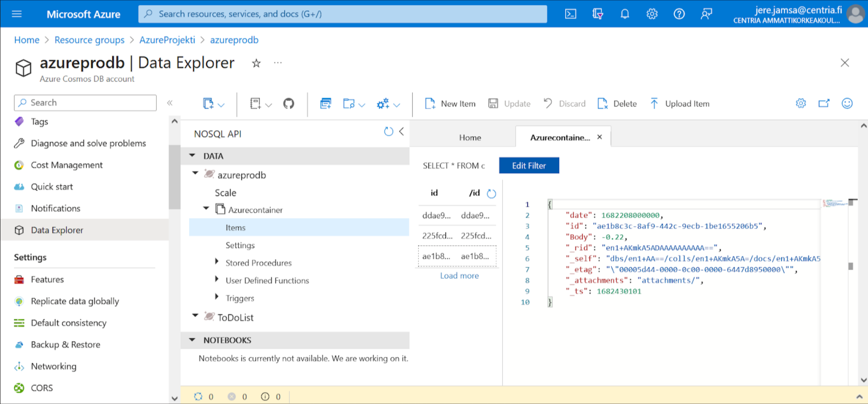Connect to GitHub from the toolbar
The height and width of the screenshot is (404, 868).
coord(288,103)
